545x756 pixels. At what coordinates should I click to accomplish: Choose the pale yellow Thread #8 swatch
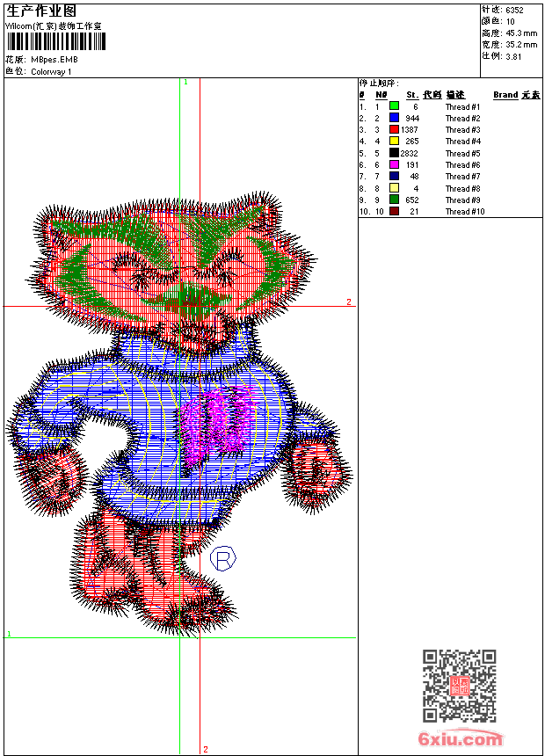tap(394, 188)
